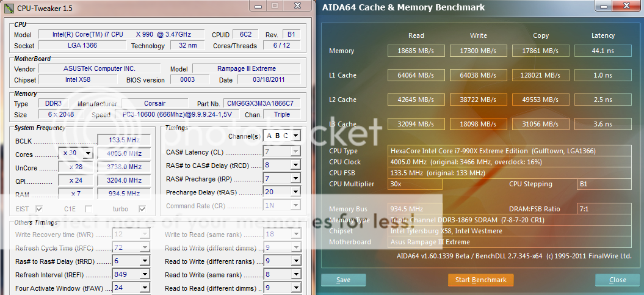The image size is (644, 295).
Task: Expand RAS# to CAS# Delay (tRCD) dropdown
Action: pyautogui.click(x=295, y=165)
